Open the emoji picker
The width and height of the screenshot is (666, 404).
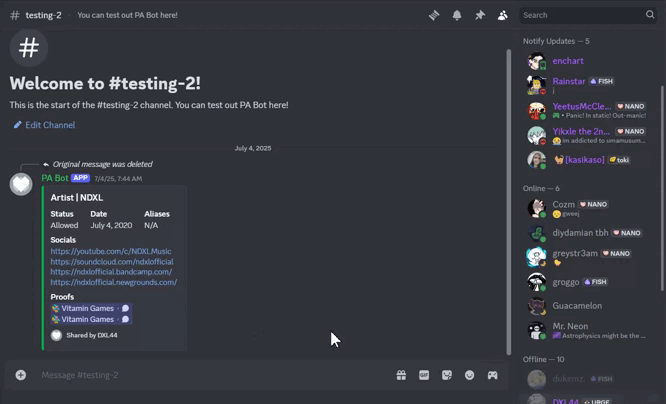pos(470,375)
